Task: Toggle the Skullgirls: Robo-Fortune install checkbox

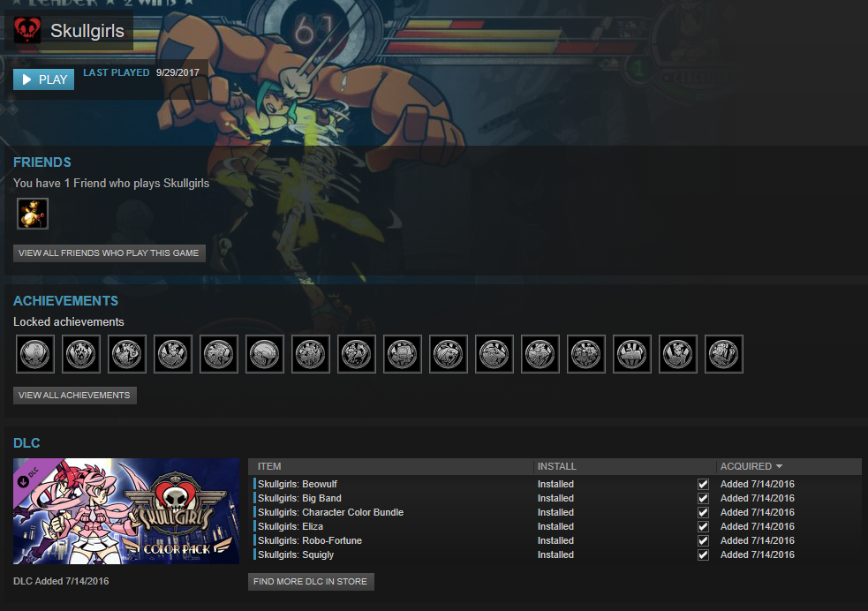Action: click(x=703, y=540)
